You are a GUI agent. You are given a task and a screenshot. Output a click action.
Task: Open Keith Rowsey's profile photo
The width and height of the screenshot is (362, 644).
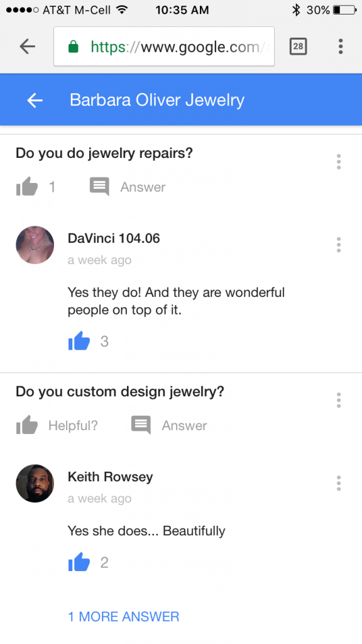(x=35, y=484)
